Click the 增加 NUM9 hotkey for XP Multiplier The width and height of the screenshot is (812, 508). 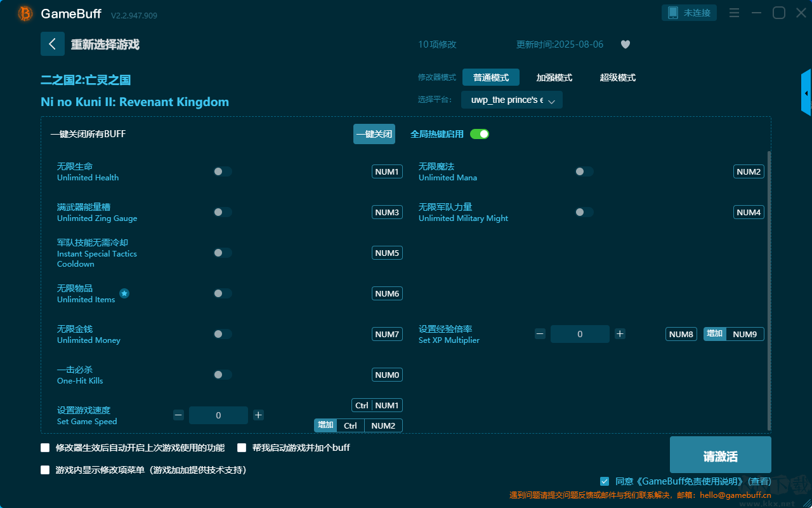[x=734, y=334]
